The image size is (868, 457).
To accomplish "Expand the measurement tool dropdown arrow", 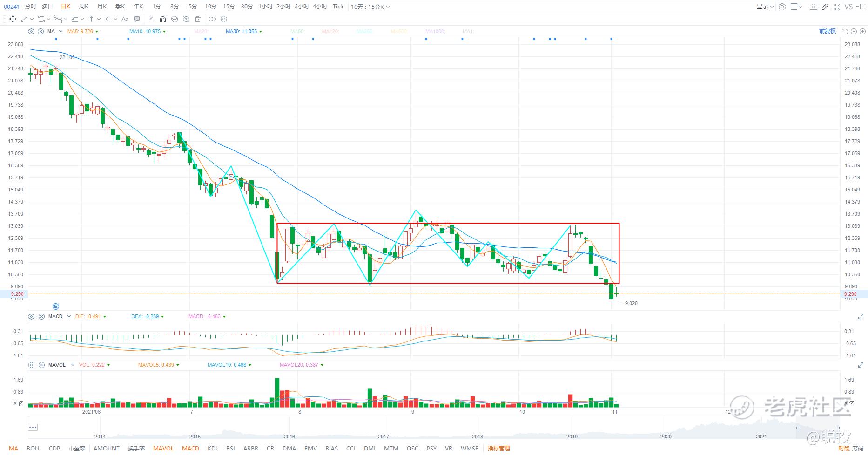I will [x=98, y=19].
